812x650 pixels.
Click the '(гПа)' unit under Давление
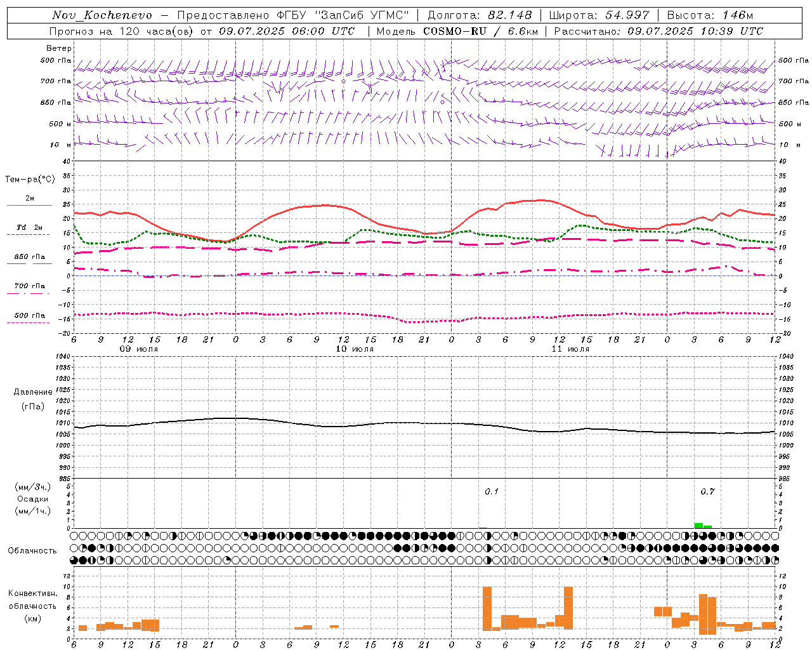(x=33, y=407)
